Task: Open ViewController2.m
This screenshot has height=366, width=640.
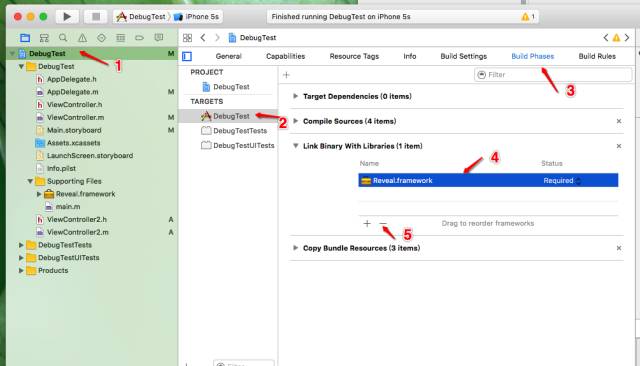Action: point(72,232)
